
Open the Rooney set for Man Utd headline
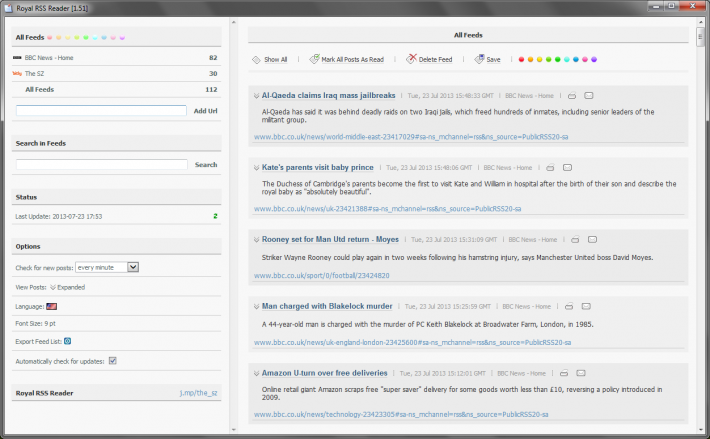click(x=330, y=239)
